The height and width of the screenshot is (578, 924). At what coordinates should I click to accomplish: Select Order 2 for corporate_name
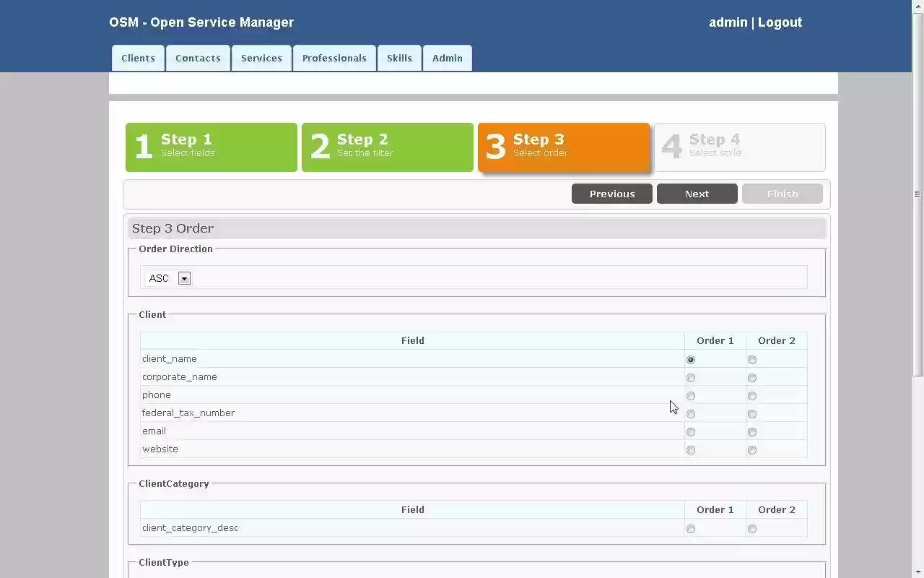click(752, 378)
